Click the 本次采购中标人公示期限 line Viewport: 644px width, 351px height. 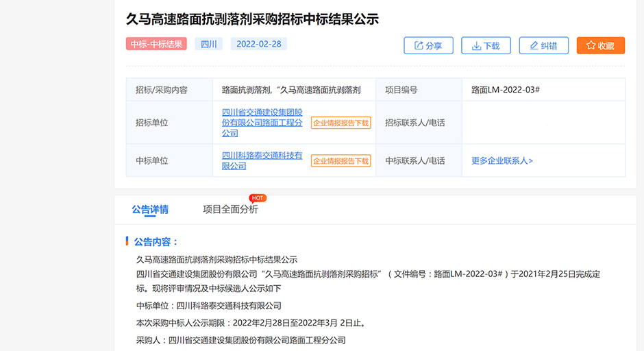(x=251, y=323)
